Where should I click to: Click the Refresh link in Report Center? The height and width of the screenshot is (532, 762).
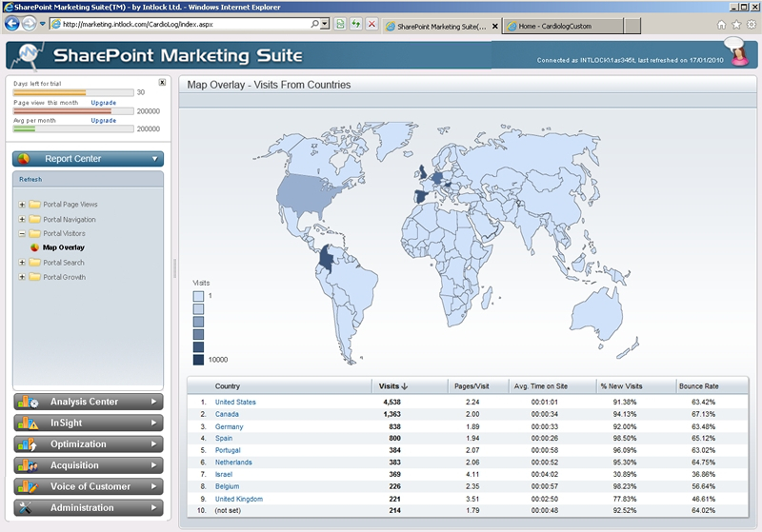click(30, 180)
